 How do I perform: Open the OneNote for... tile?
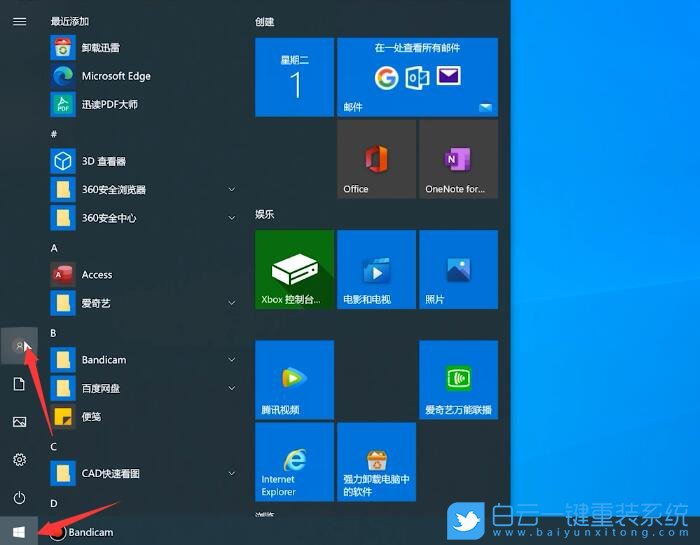tap(458, 159)
